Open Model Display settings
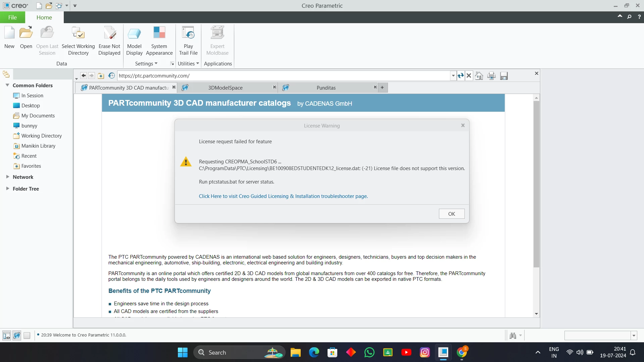The height and width of the screenshot is (362, 644). click(134, 41)
